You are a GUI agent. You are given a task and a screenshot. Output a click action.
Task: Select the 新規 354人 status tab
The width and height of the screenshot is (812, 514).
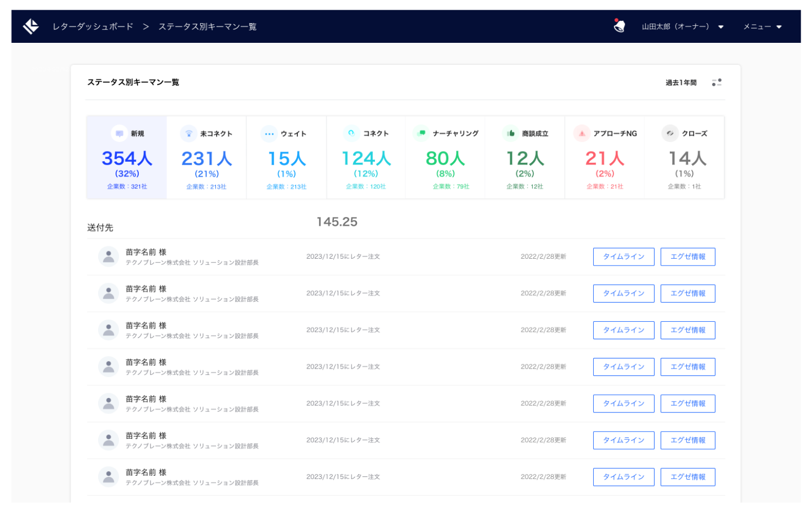click(127, 158)
